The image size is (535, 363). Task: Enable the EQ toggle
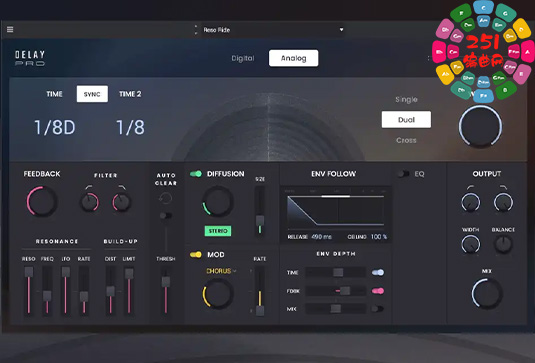point(403,174)
